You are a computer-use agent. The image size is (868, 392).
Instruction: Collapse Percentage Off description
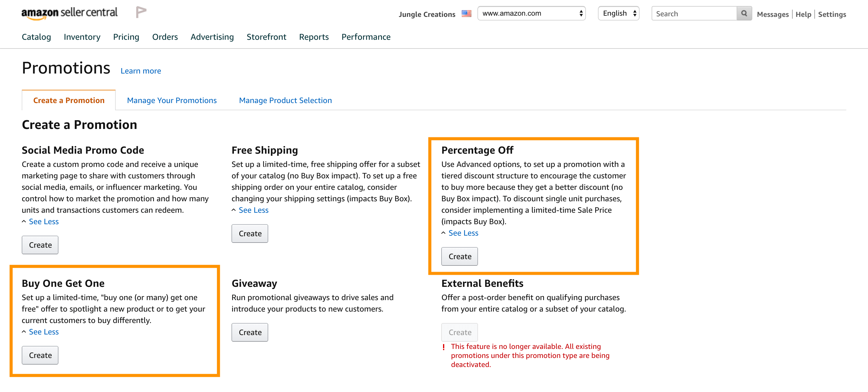(x=463, y=233)
